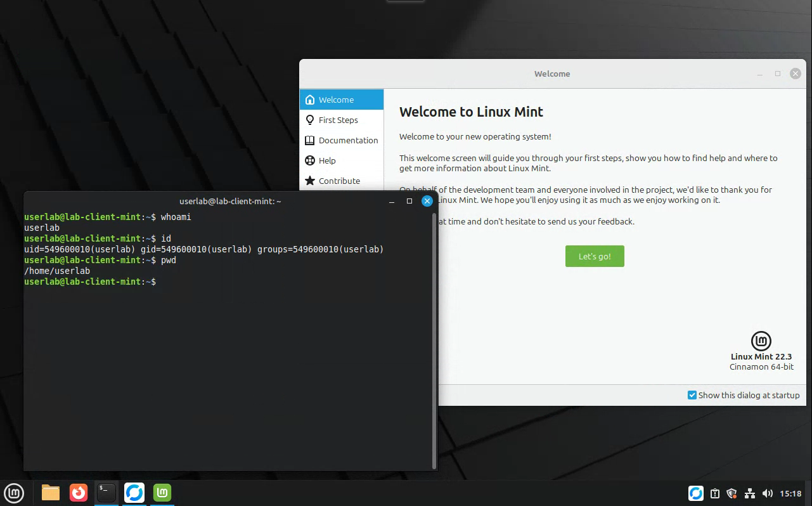Click the Terminal icon in the taskbar
The width and height of the screenshot is (812, 506).
106,493
